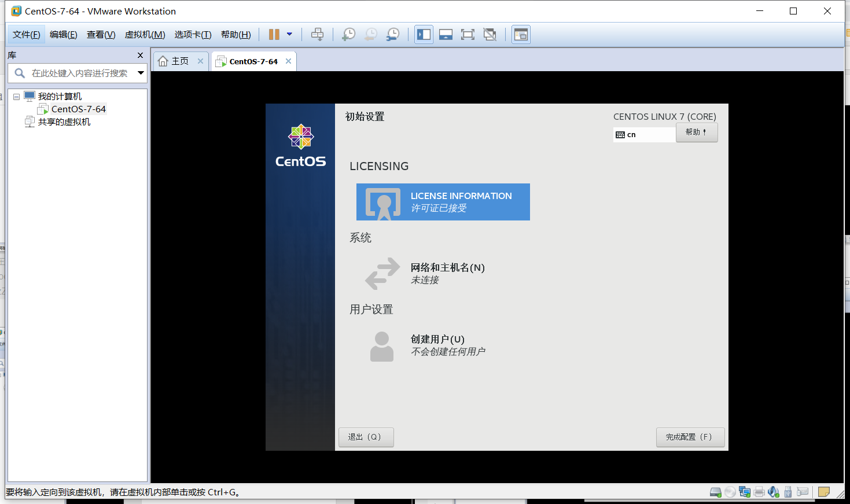Click the USB controller status icon
The width and height of the screenshot is (850, 504).
point(788,492)
